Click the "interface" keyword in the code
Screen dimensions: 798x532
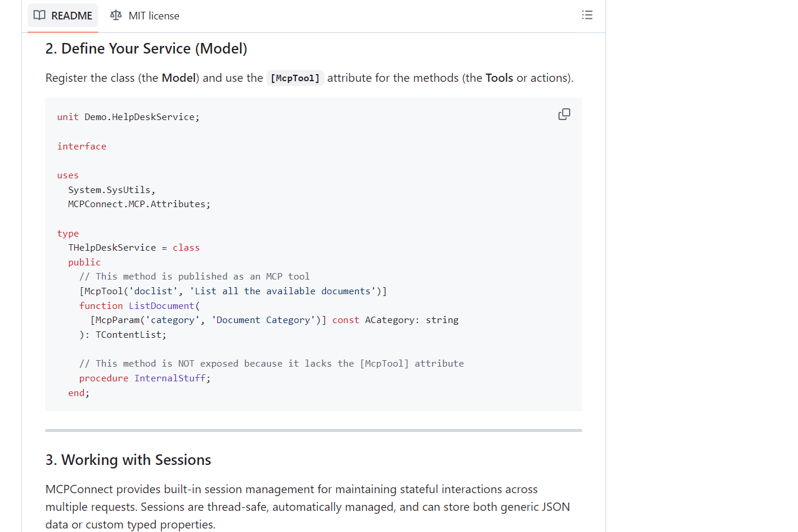click(82, 147)
